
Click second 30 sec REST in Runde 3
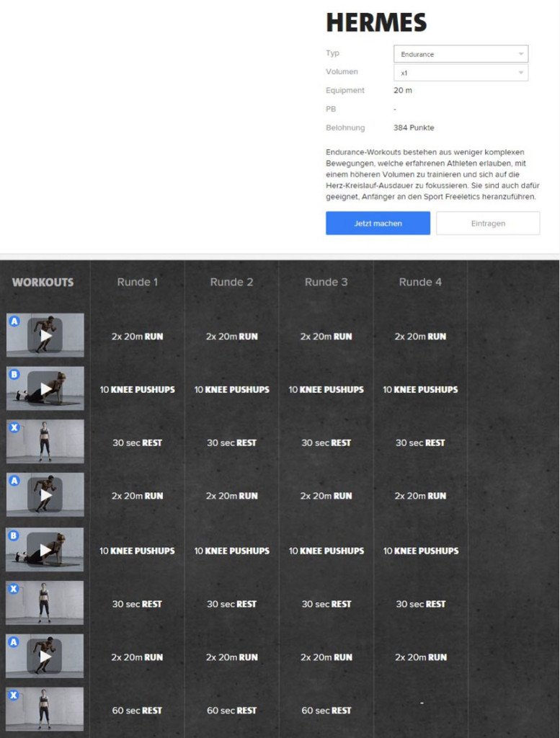(x=326, y=604)
